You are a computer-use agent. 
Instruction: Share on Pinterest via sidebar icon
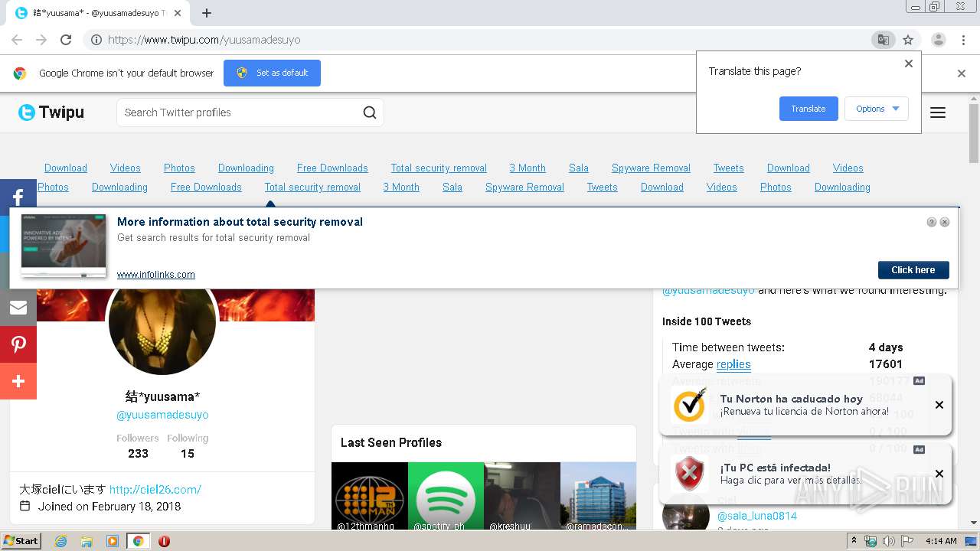pos(18,344)
